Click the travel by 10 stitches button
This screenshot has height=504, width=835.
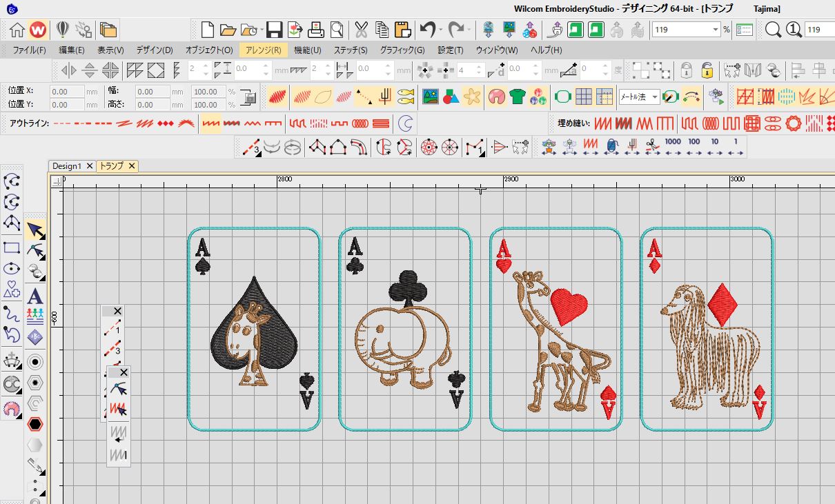(x=714, y=146)
